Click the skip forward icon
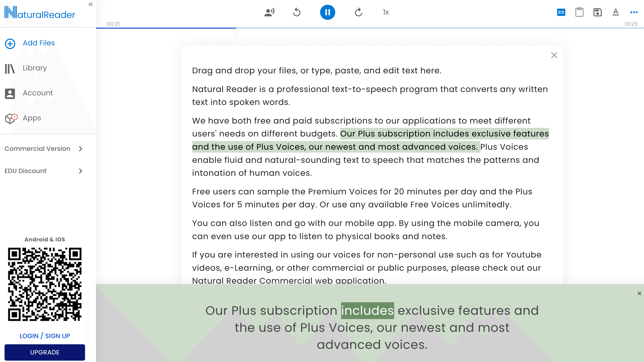Image resolution: width=644 pixels, height=362 pixels. point(358,12)
